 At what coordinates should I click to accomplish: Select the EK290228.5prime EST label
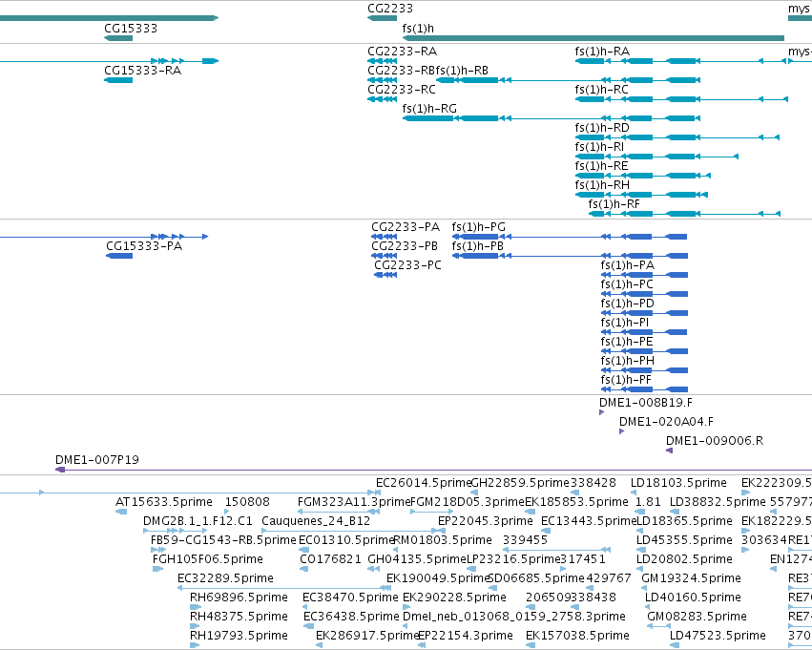[x=454, y=598]
